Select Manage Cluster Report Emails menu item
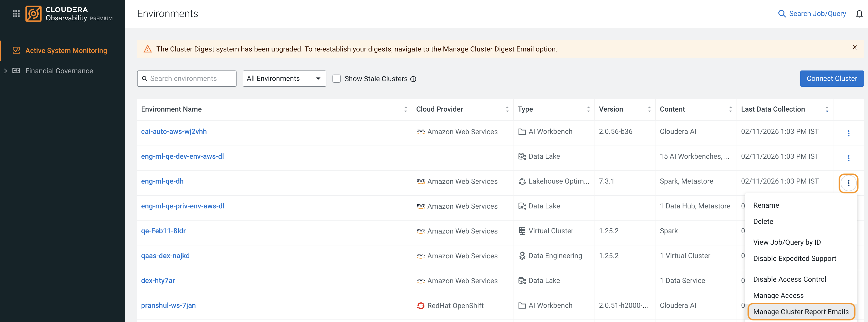The image size is (868, 322). [800, 312]
